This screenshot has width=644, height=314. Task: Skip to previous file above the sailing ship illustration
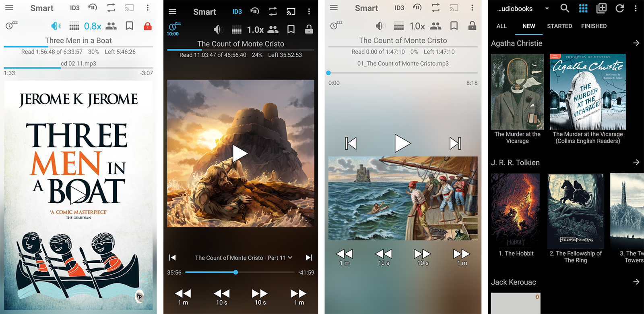click(351, 143)
